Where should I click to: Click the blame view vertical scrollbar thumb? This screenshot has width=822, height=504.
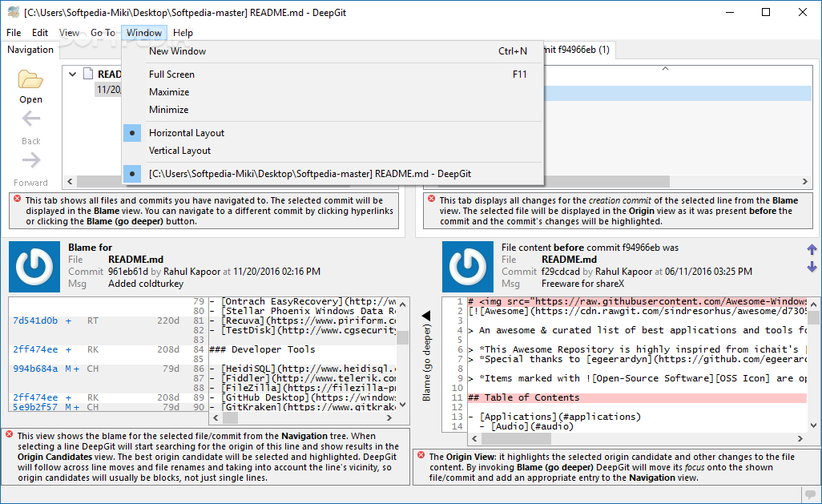tap(403, 337)
